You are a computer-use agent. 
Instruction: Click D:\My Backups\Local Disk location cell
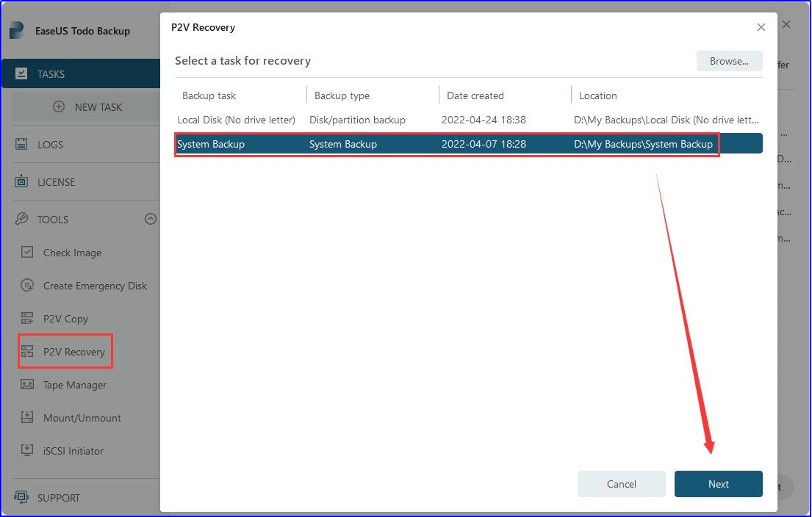pyautogui.click(x=667, y=120)
